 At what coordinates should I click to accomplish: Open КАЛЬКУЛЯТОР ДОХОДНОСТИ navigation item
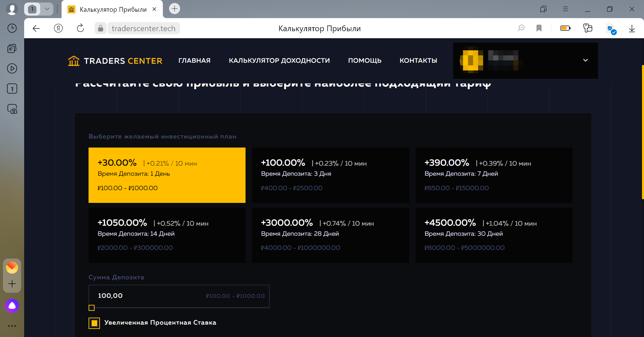click(279, 61)
